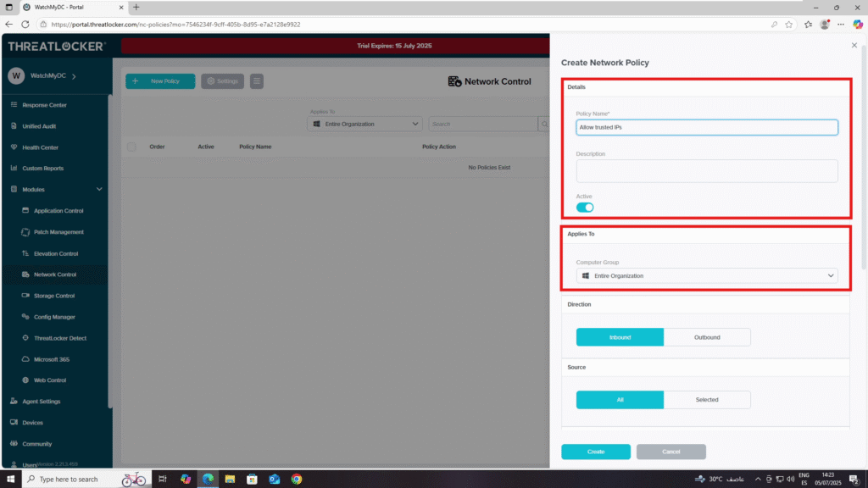Viewport: 868px width, 488px height.
Task: Open Community page
Action: [36, 444]
